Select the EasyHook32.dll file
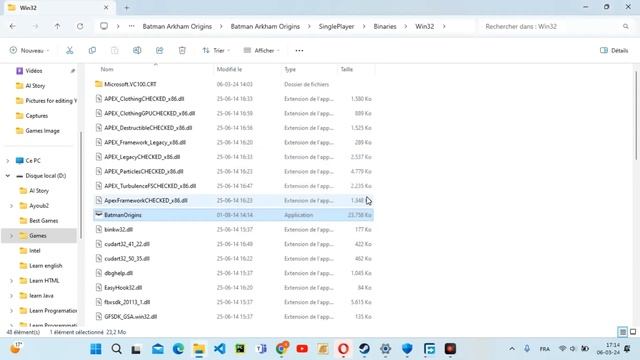This screenshot has height=360, width=640. coord(233,288)
